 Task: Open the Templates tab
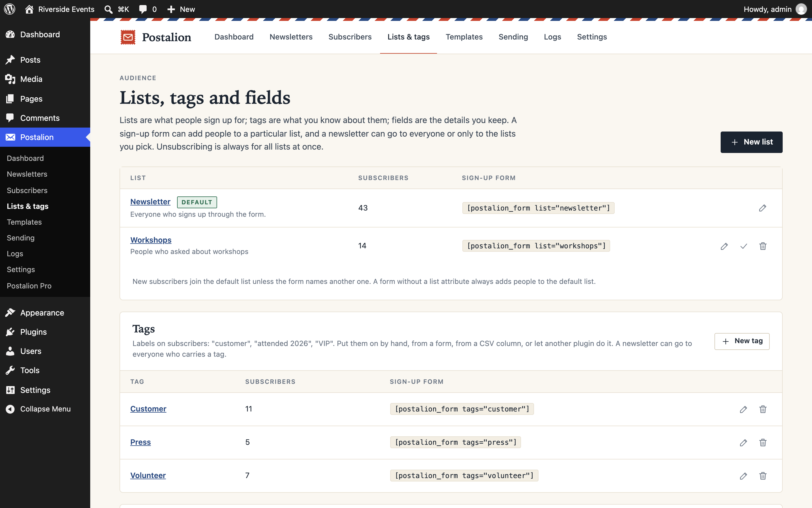tap(464, 37)
